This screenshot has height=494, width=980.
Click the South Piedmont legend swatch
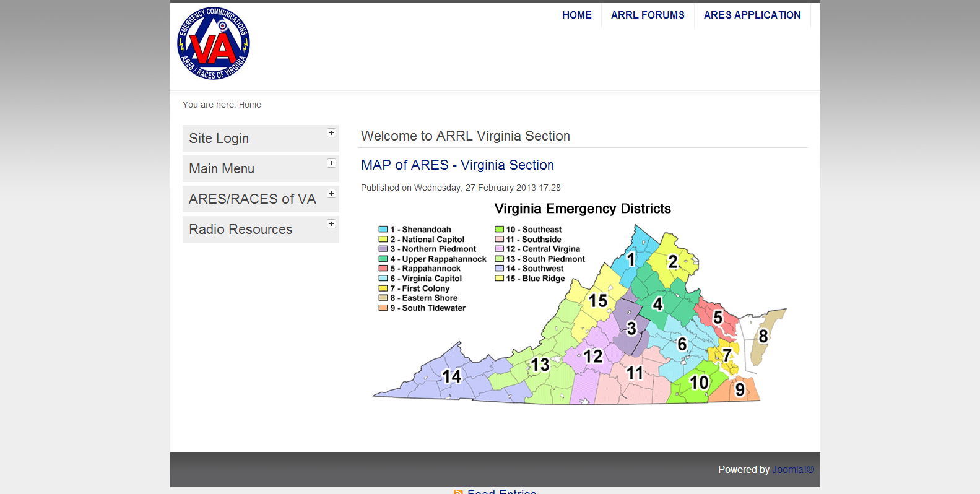pos(499,259)
